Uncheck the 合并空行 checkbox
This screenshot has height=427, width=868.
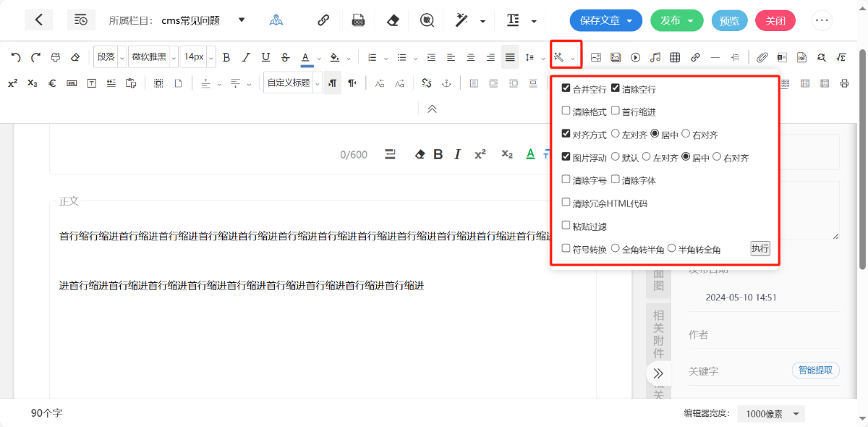tap(566, 88)
